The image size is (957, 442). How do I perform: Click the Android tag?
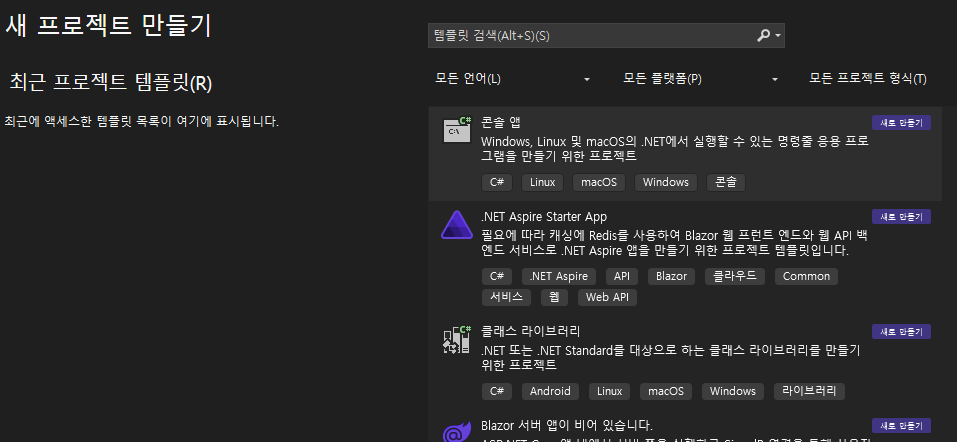coord(550,391)
